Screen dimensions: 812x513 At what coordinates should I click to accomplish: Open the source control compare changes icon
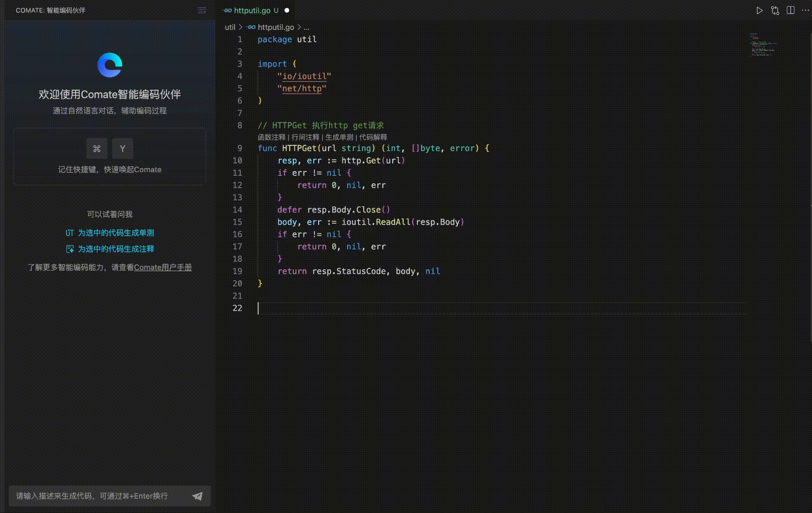pos(775,10)
